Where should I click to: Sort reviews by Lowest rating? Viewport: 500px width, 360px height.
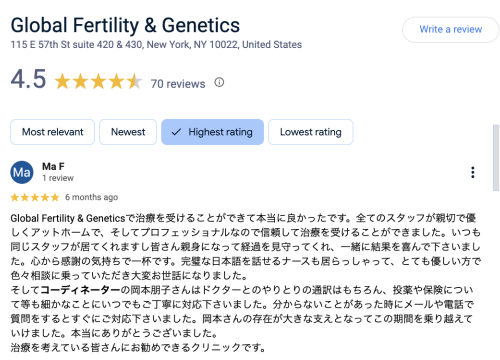(311, 132)
